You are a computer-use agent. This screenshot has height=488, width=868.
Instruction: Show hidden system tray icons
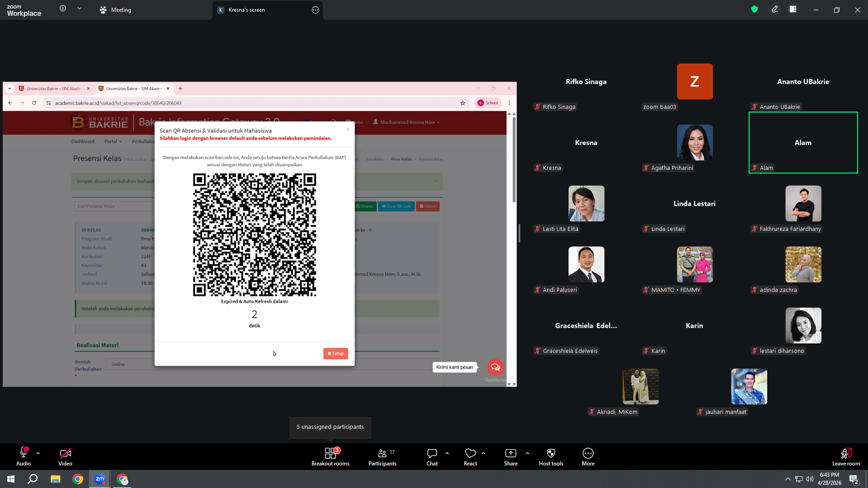point(788,479)
